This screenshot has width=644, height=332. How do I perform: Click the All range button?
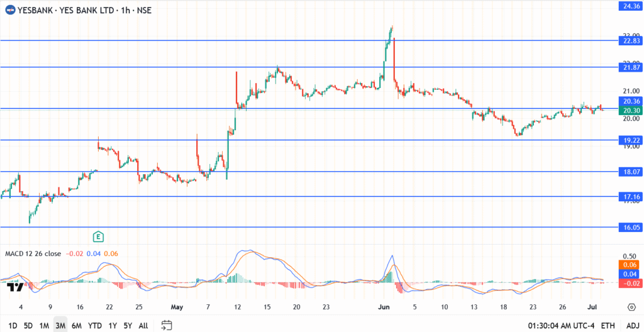coord(143,326)
